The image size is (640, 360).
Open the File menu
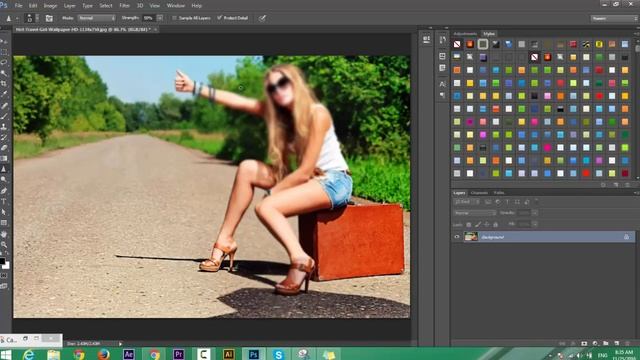(18, 6)
